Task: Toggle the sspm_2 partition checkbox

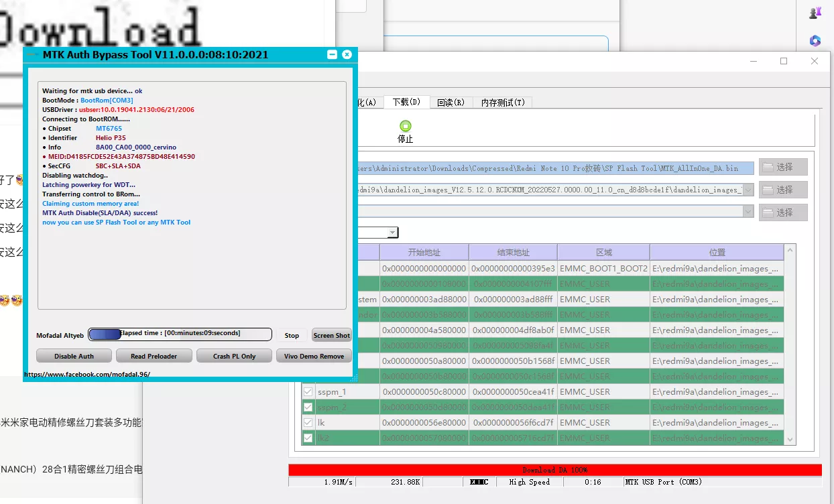Action: tap(308, 407)
